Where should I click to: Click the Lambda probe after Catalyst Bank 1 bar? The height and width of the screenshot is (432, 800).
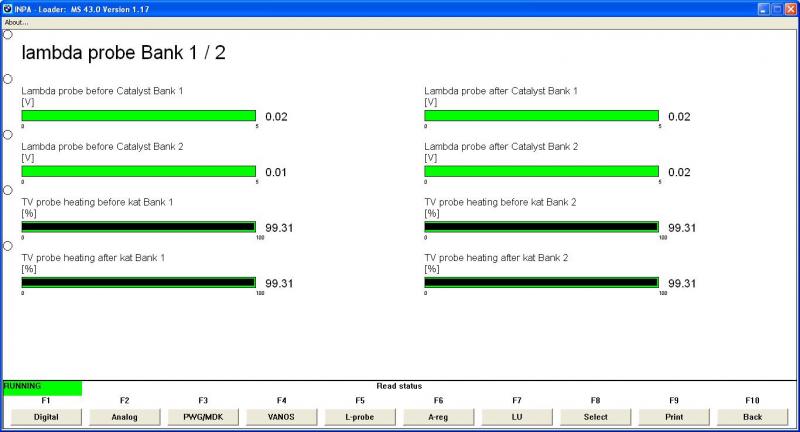click(x=541, y=116)
